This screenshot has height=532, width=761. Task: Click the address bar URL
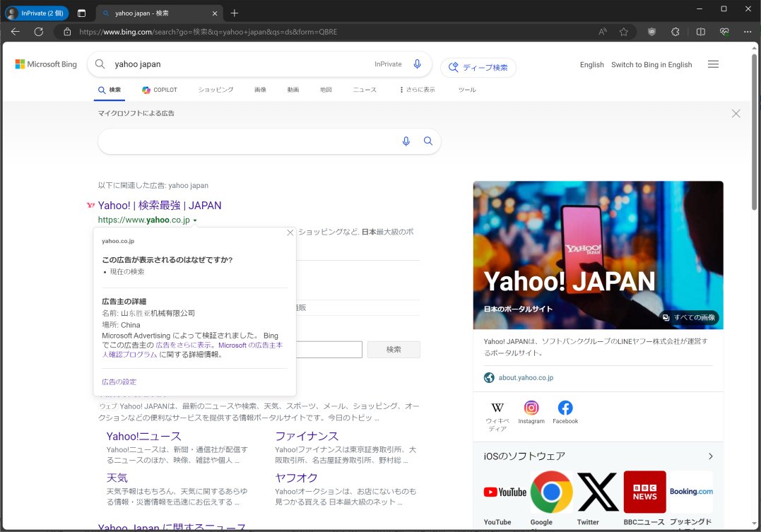coord(208,32)
